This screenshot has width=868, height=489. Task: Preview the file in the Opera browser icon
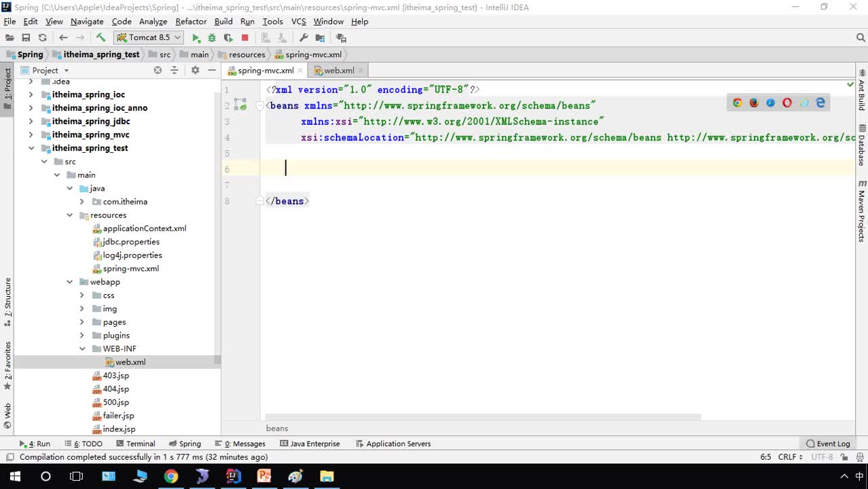point(787,103)
